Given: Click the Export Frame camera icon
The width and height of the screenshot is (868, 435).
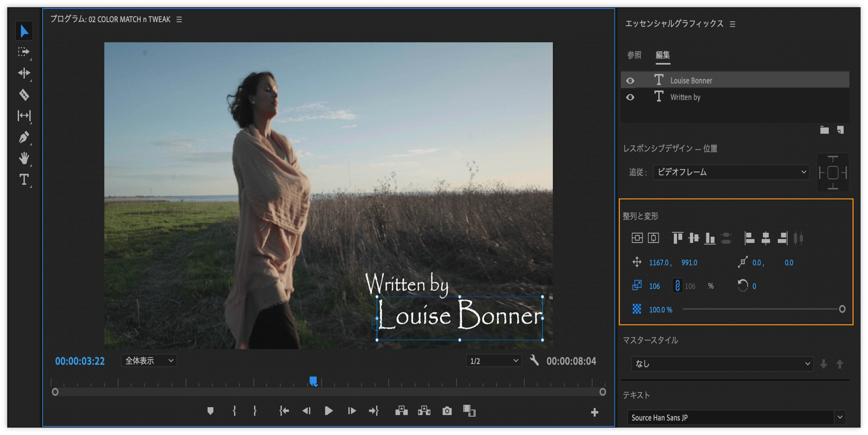Looking at the screenshot, I should pyautogui.click(x=447, y=411).
